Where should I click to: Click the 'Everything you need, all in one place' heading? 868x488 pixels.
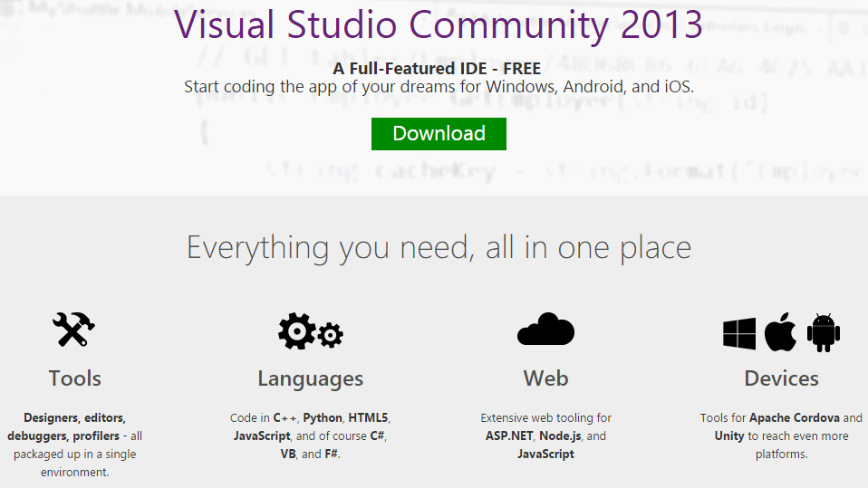tap(439, 247)
